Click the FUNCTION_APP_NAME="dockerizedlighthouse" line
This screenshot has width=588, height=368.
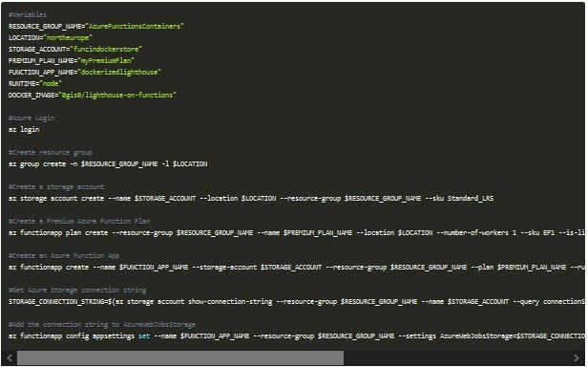[85, 72]
